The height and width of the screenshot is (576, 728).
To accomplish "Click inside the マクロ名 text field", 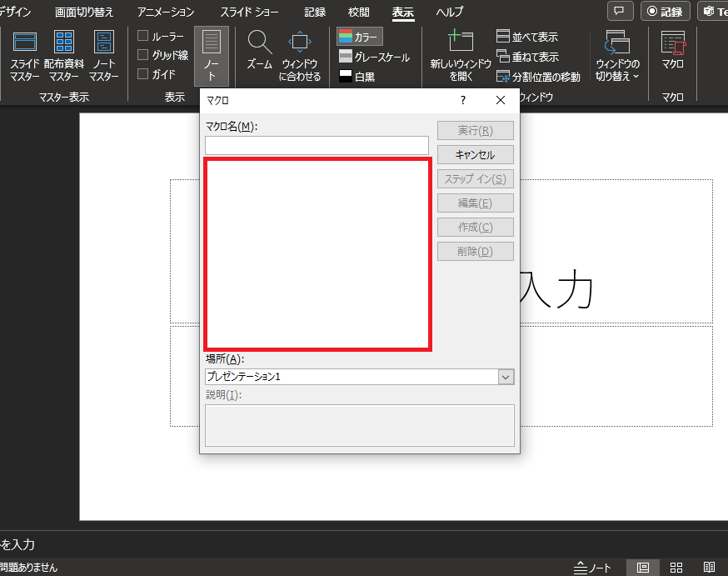I will (317, 145).
